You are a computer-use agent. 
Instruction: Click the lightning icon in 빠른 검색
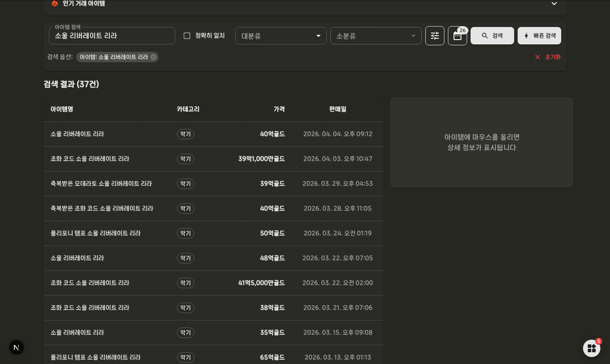[526, 36]
